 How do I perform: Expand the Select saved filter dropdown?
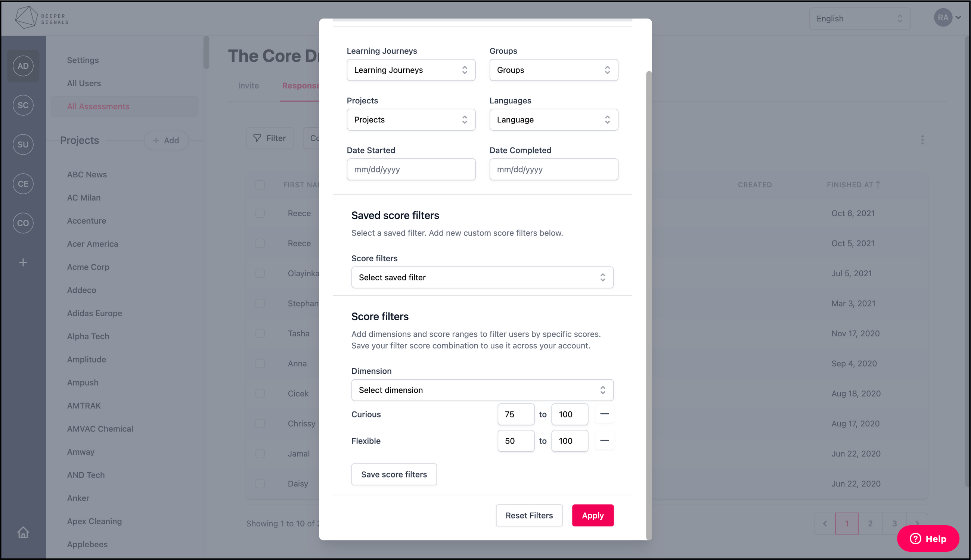[482, 277]
